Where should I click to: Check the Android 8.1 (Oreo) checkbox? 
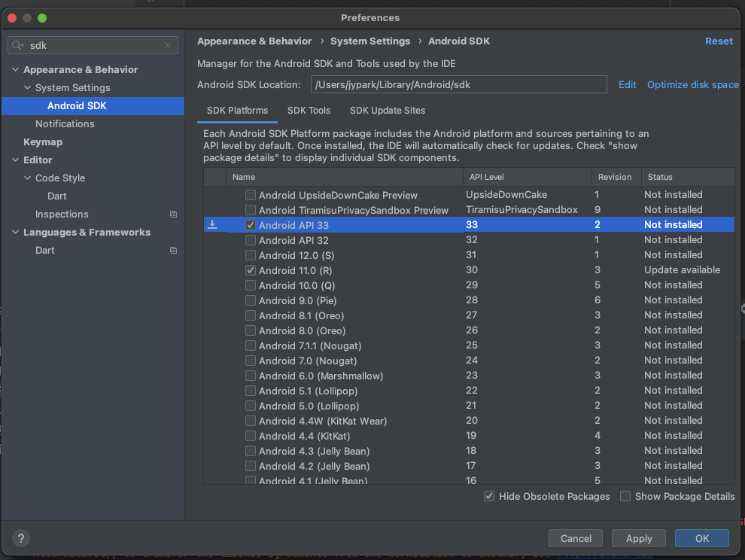[x=251, y=315]
